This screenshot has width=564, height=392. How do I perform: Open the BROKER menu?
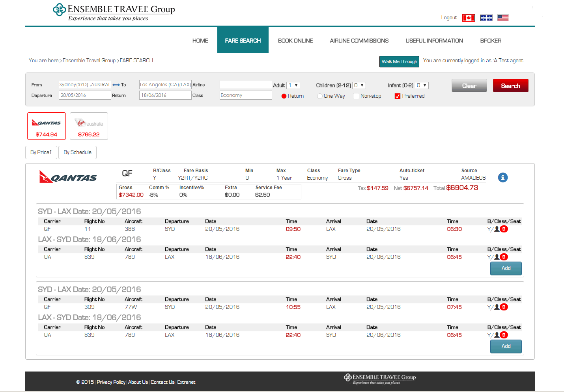491,41
